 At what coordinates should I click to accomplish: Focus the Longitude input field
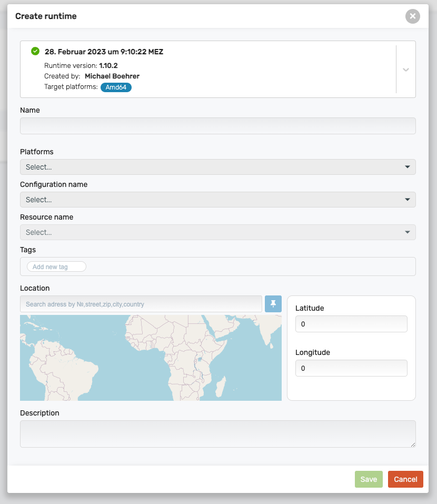(x=351, y=368)
